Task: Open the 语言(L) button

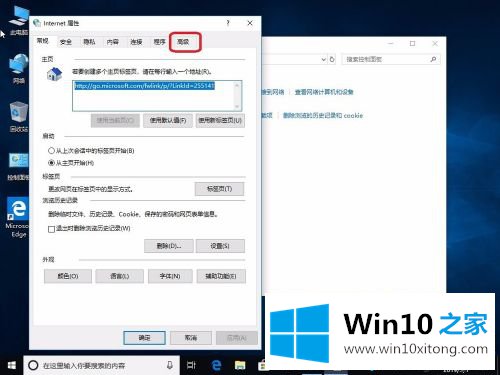Action: tap(119, 276)
